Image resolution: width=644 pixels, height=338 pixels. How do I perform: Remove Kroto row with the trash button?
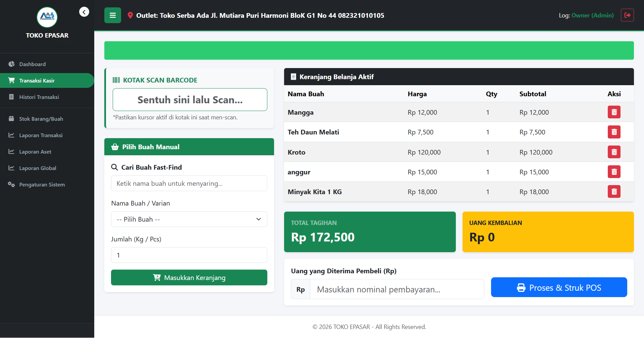pyautogui.click(x=614, y=152)
